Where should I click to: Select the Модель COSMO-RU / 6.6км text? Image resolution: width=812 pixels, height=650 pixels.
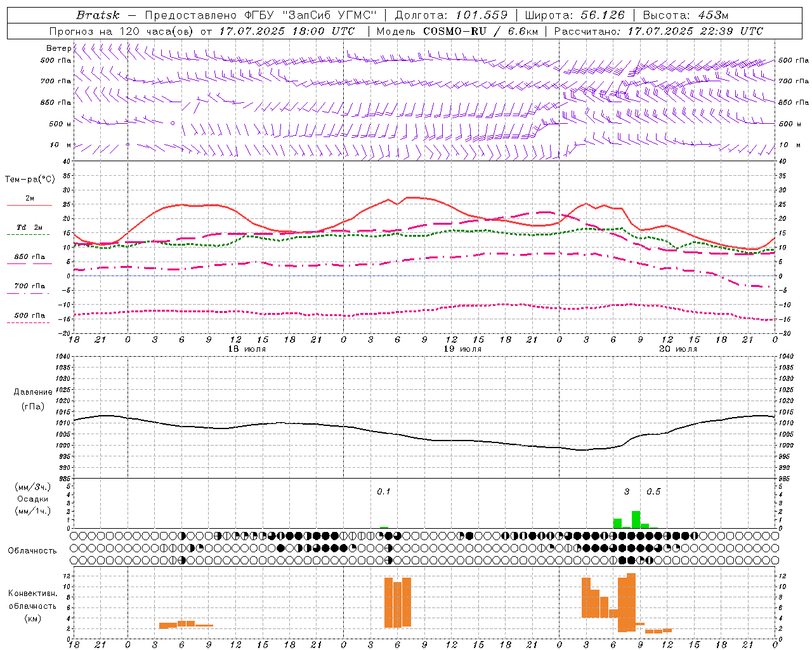(457, 31)
